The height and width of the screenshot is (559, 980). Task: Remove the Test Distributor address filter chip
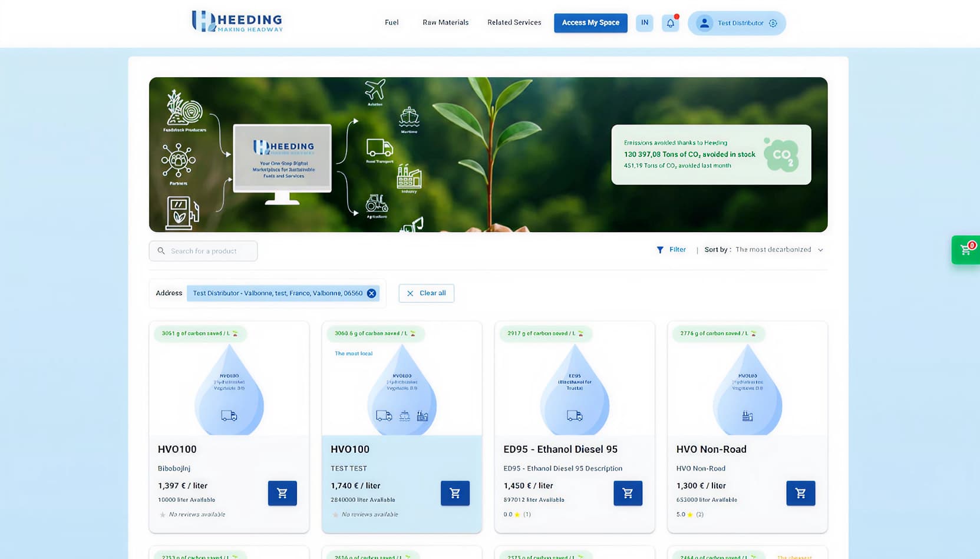click(371, 293)
